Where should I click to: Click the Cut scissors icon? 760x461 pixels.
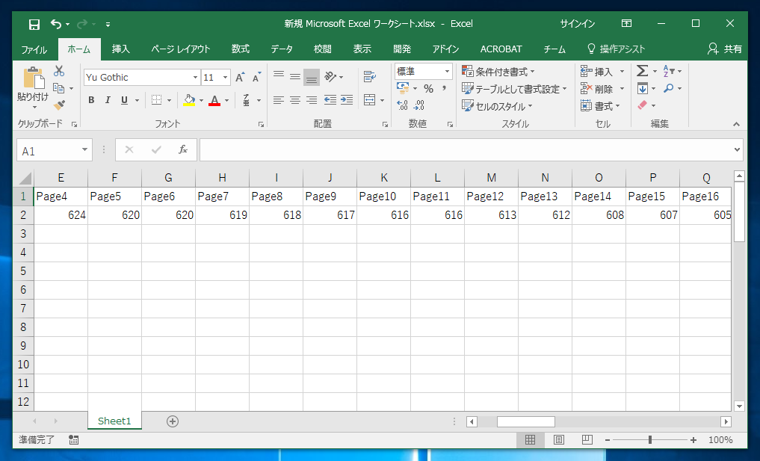[x=59, y=71]
